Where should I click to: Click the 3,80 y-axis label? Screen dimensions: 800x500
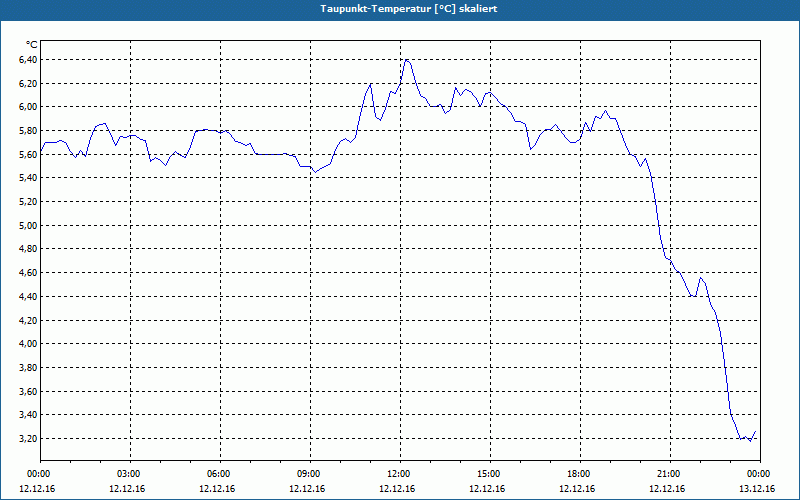point(29,367)
